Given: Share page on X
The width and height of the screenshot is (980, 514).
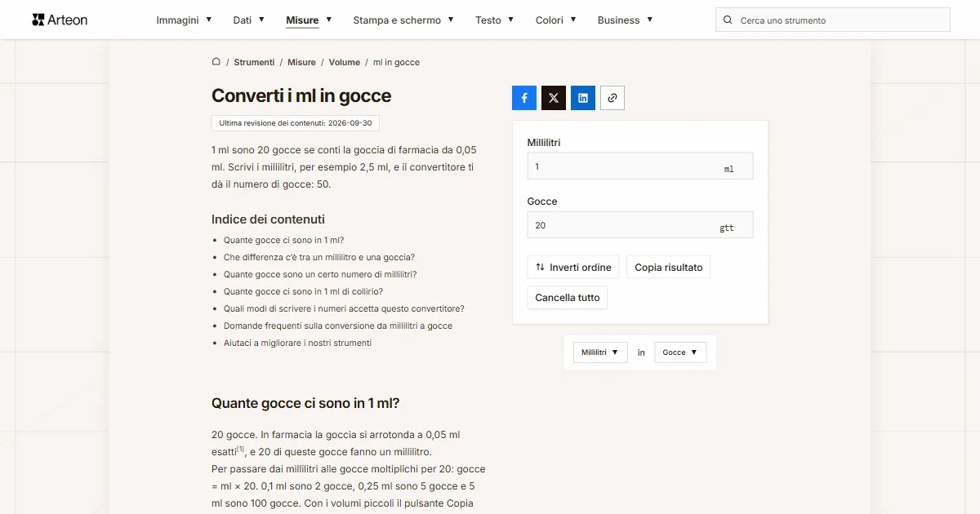Looking at the screenshot, I should (554, 98).
